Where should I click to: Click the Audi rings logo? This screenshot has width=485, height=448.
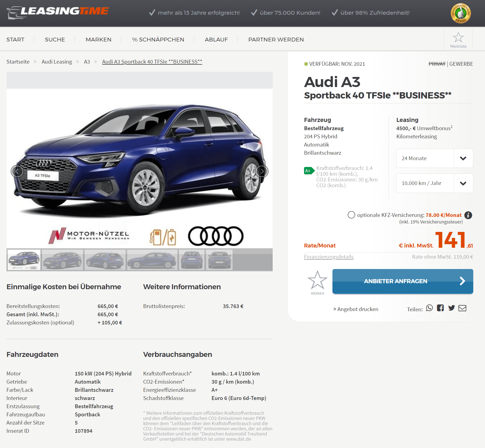[216, 236]
